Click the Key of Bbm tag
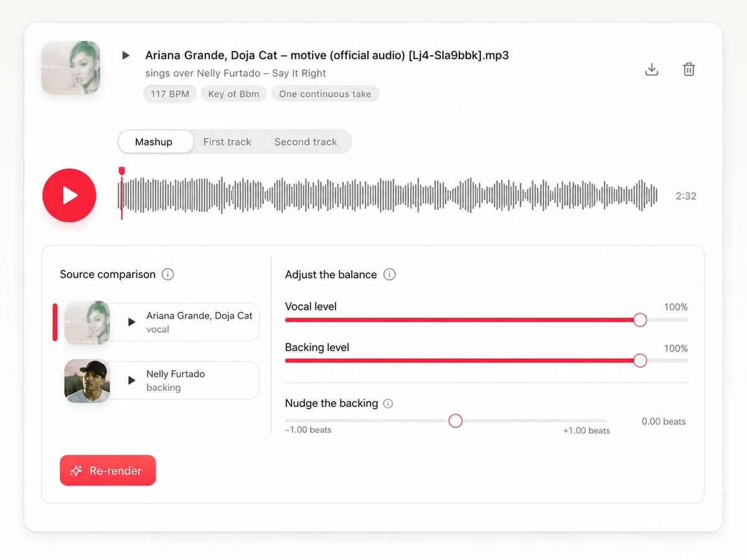The image size is (747, 560). pyautogui.click(x=233, y=94)
